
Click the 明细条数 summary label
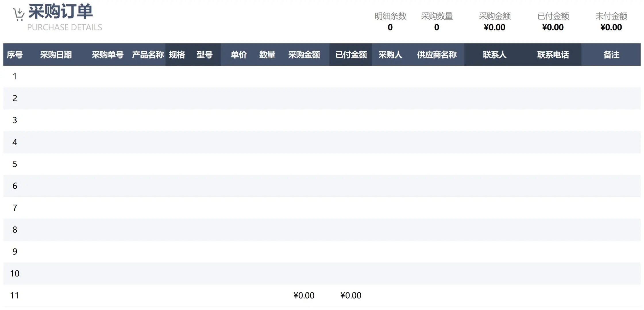(x=390, y=16)
